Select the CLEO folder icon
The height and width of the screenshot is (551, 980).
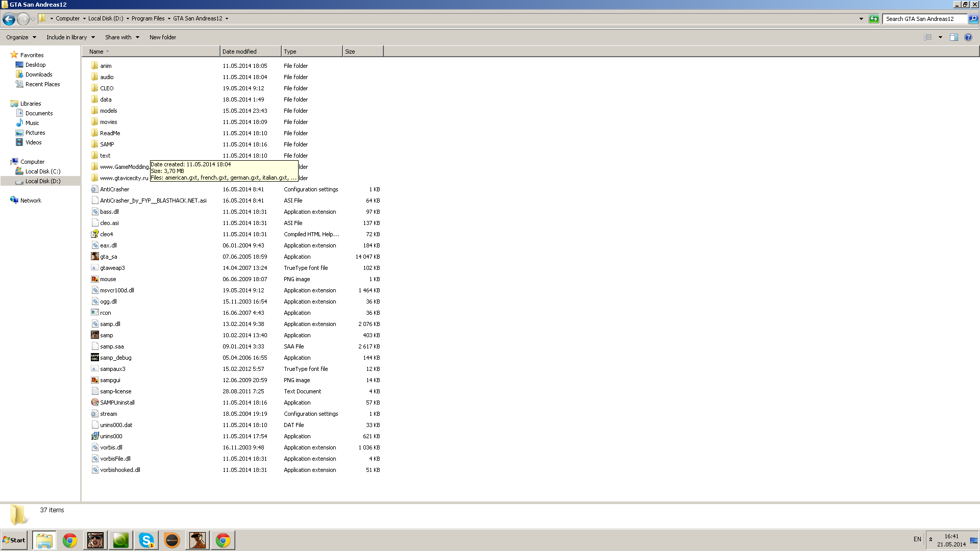pyautogui.click(x=94, y=88)
